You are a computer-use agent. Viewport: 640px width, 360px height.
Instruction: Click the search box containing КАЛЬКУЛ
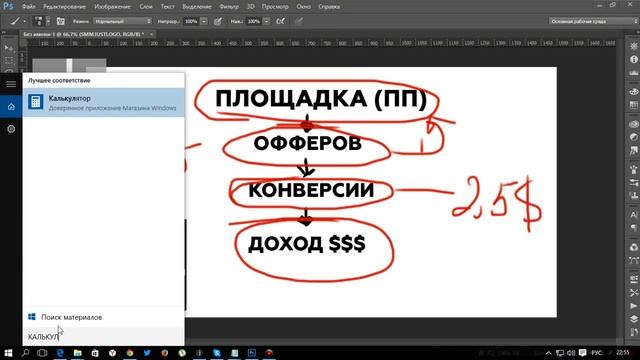coord(104,337)
